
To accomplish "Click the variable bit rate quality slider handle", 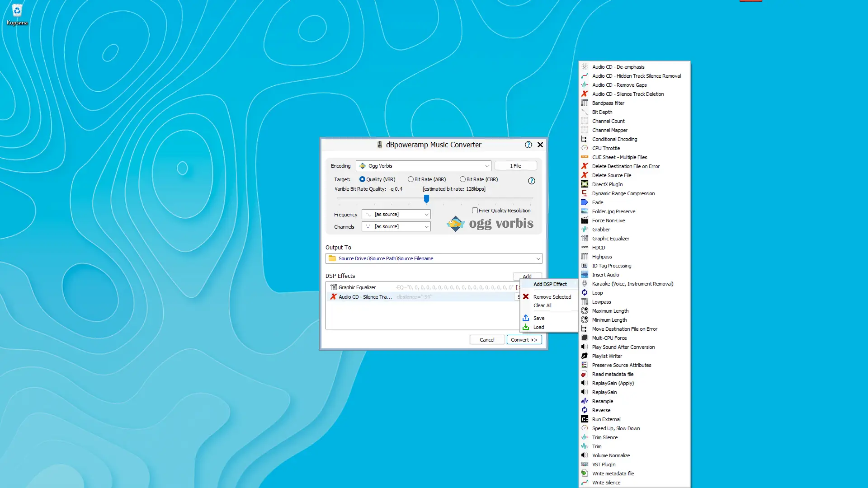I will 426,198.
